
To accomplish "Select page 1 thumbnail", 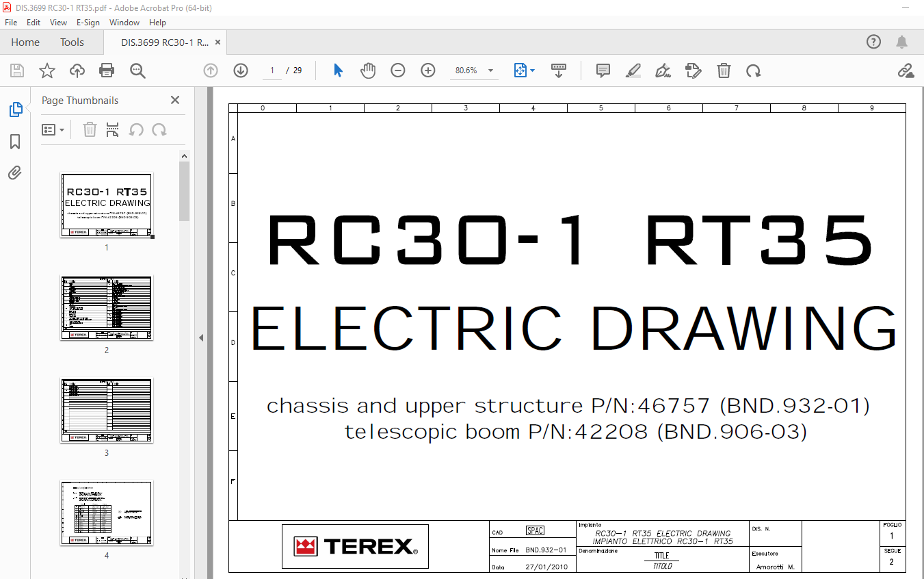I will click(x=107, y=205).
